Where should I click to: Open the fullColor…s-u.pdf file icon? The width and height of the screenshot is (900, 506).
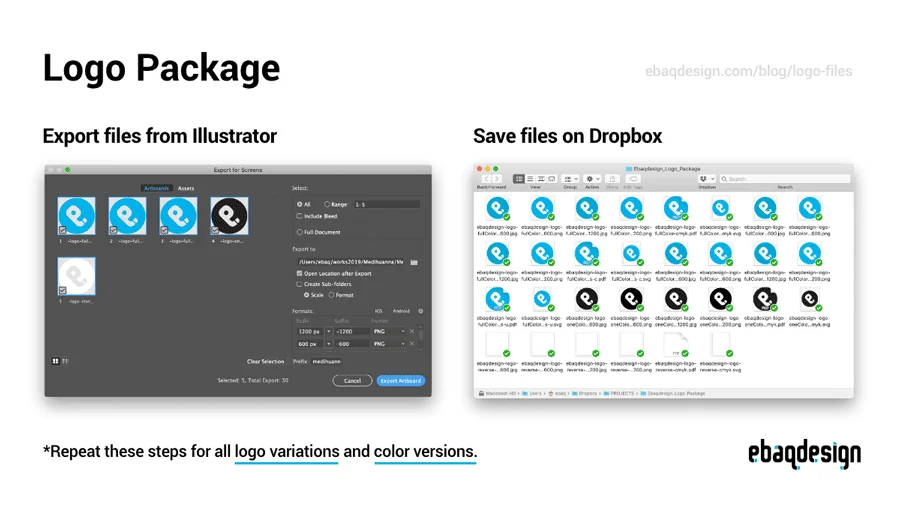497,299
